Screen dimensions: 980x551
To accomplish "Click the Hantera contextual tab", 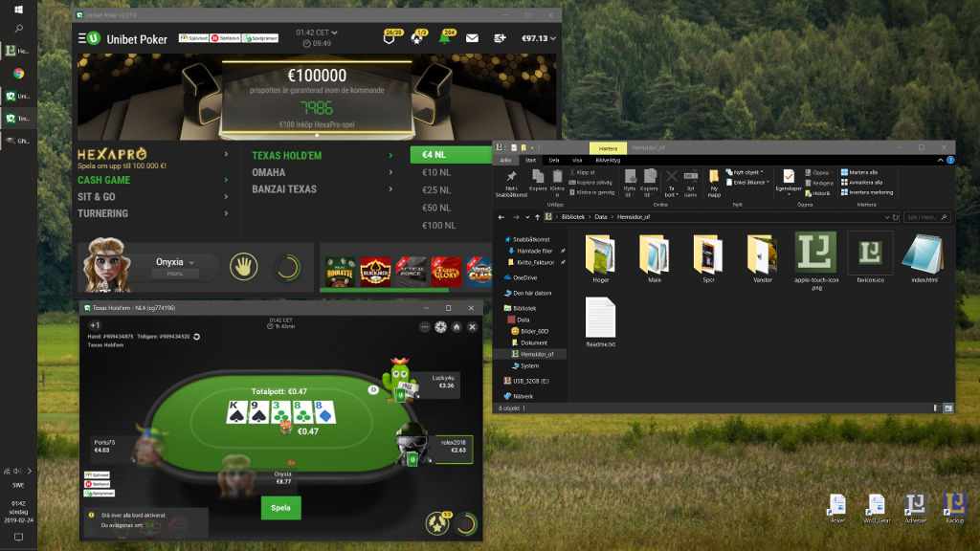I will (608, 148).
